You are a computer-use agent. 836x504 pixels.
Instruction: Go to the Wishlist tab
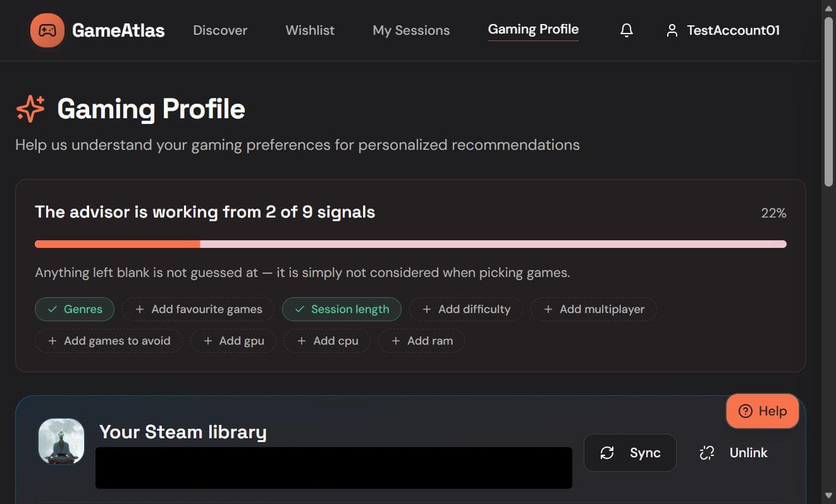310,30
